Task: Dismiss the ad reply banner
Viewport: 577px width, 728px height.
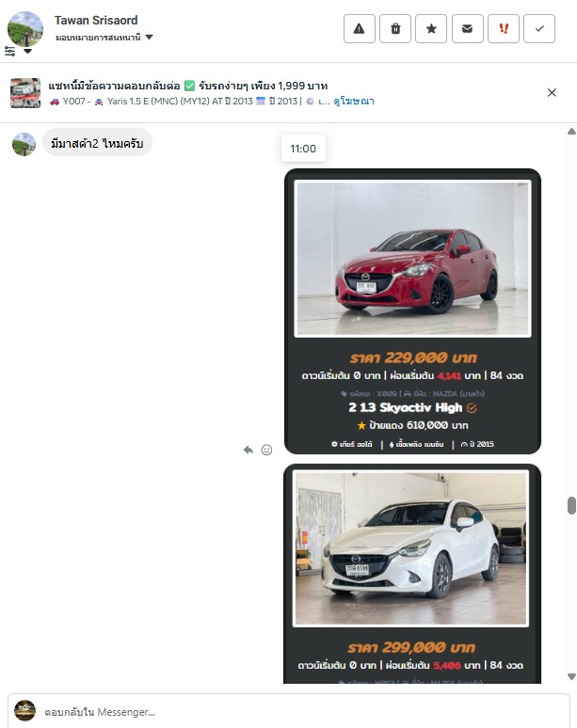Action: click(552, 92)
